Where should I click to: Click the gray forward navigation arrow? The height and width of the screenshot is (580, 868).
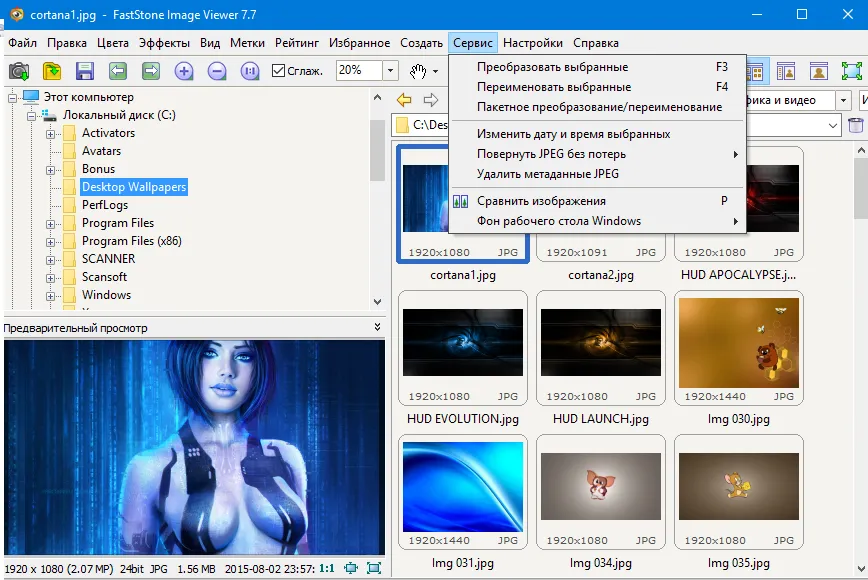431,100
